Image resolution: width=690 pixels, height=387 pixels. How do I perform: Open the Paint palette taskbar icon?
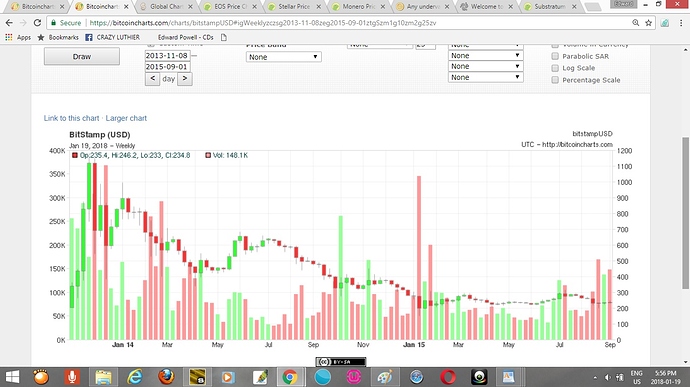click(385, 377)
